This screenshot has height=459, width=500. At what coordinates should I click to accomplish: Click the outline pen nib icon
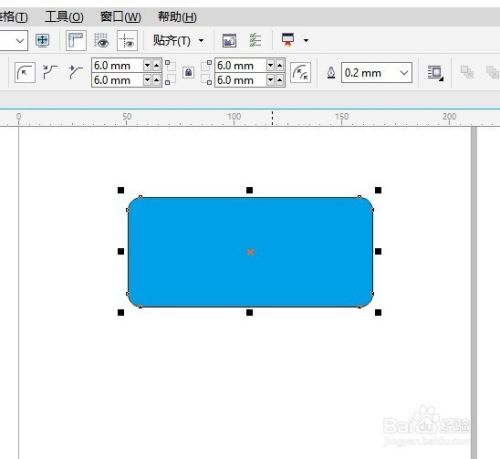[x=331, y=73]
